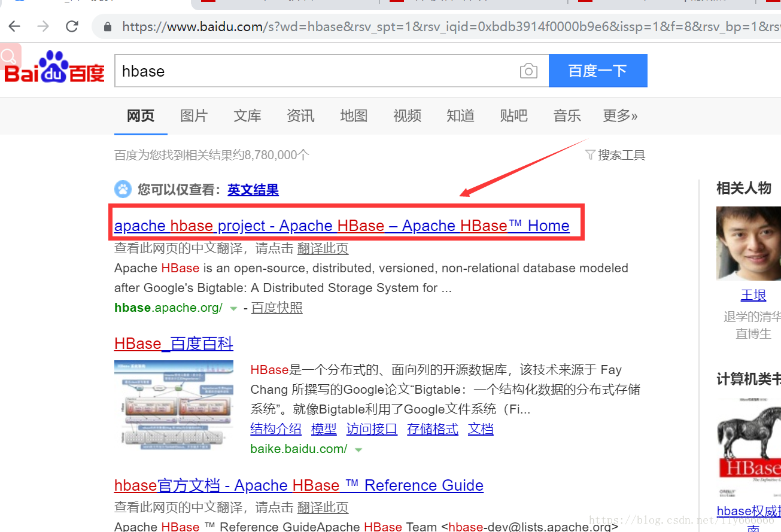The image size is (781, 532).
Task: Click the hbase.apache.org/ green URL
Action: pos(168,308)
